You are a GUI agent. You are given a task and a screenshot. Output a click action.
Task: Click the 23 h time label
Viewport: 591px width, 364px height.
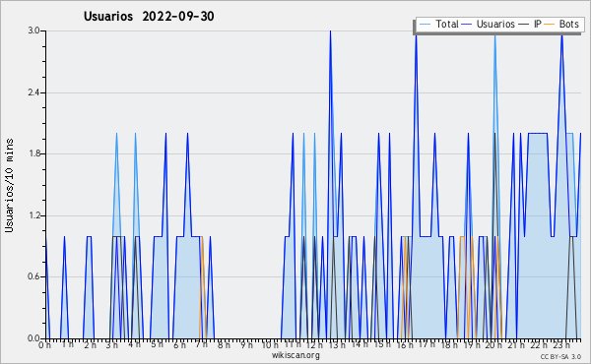click(560, 344)
